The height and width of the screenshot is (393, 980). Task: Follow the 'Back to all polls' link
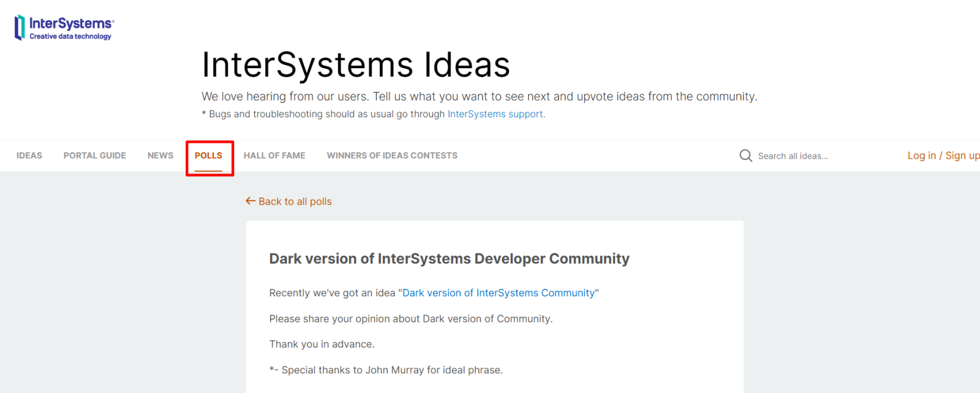point(295,202)
